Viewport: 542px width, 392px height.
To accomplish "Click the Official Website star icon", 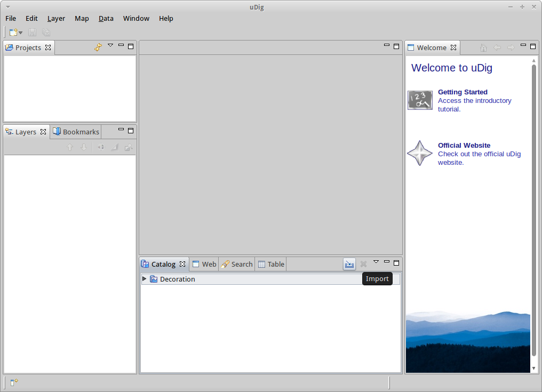I will coord(420,154).
